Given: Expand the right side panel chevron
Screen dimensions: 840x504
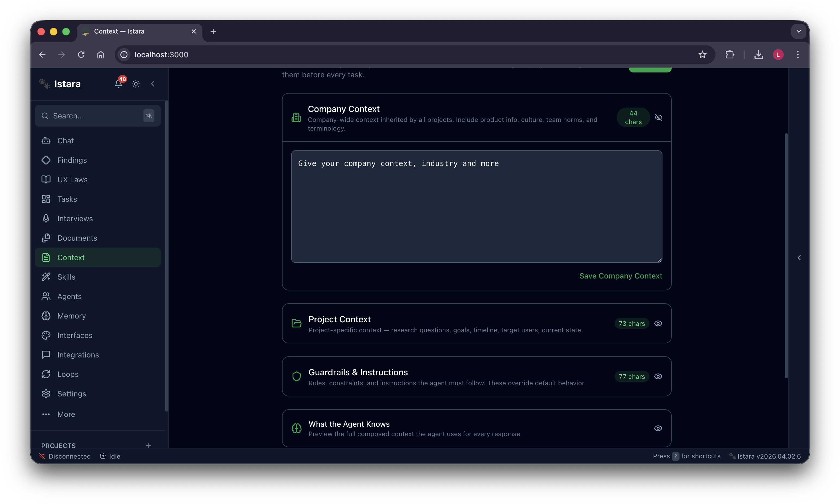Looking at the screenshot, I should 799,258.
